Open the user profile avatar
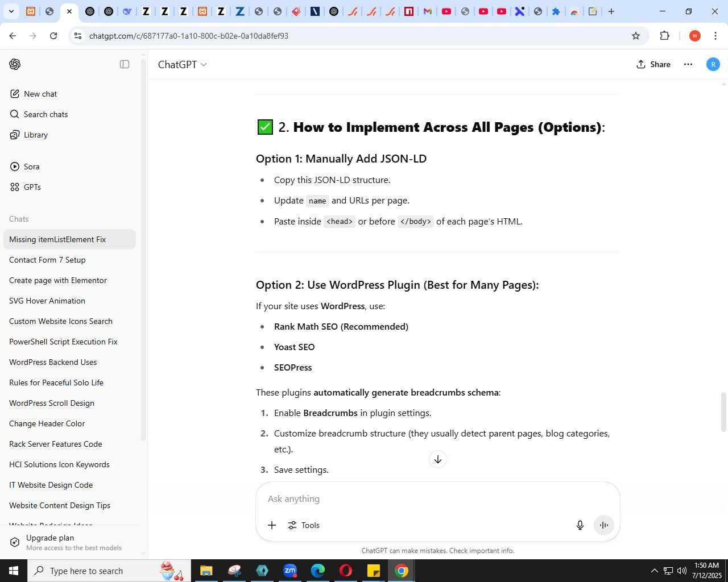This screenshot has width=728, height=582. 713,64
